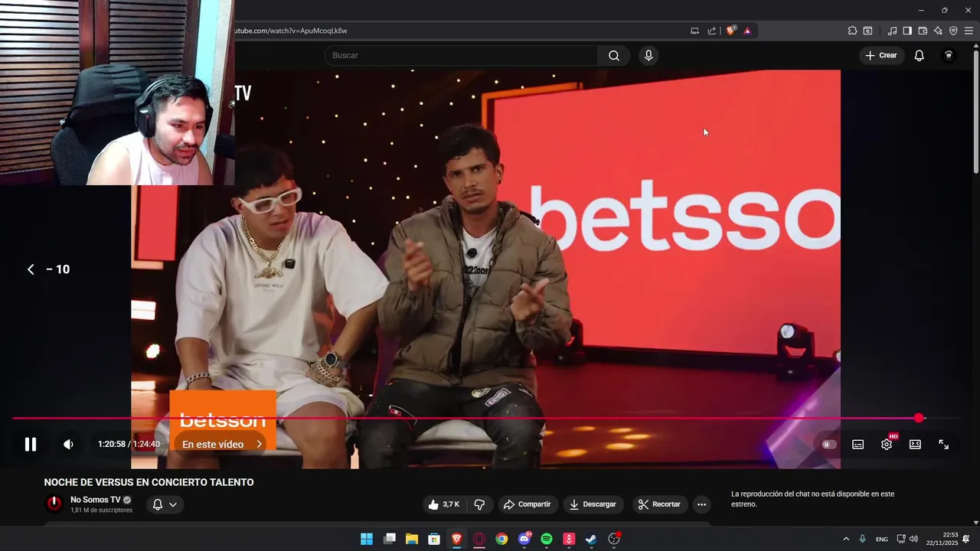Viewport: 980px width, 551px height.
Task: Click the share page icon in address bar
Action: (712, 31)
